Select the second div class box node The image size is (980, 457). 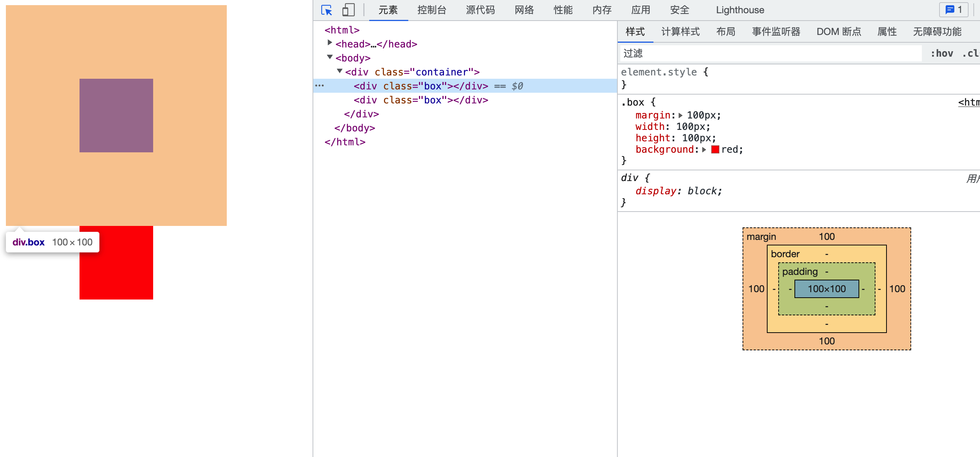[x=421, y=100]
